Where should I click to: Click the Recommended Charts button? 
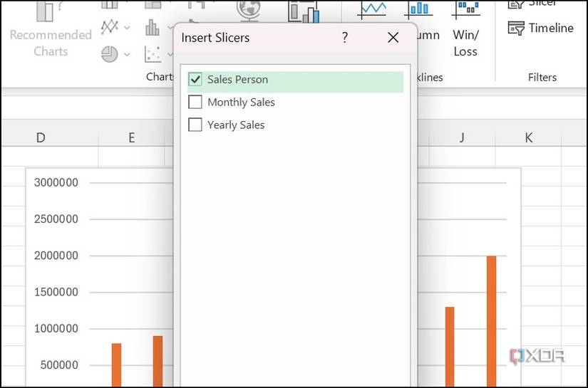(51, 30)
